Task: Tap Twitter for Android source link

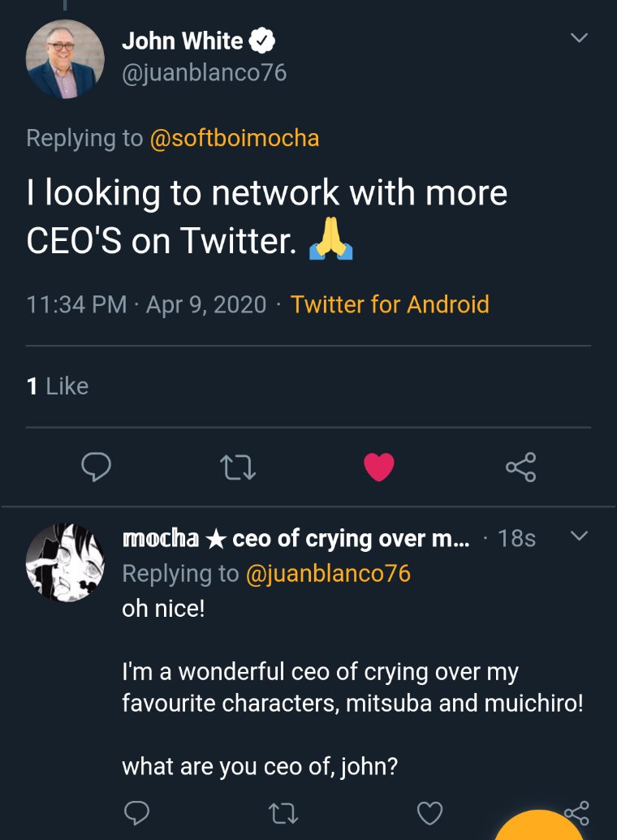Action: coord(390,304)
